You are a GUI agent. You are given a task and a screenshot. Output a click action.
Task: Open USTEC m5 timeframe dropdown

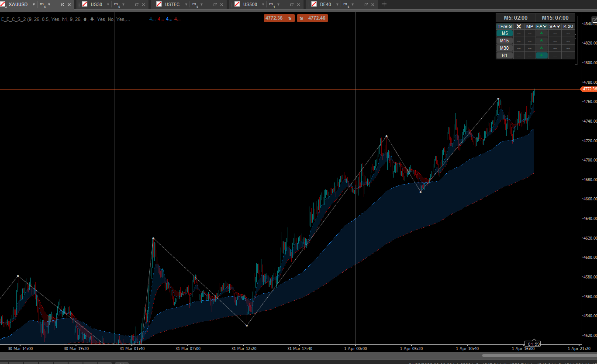(201, 4)
